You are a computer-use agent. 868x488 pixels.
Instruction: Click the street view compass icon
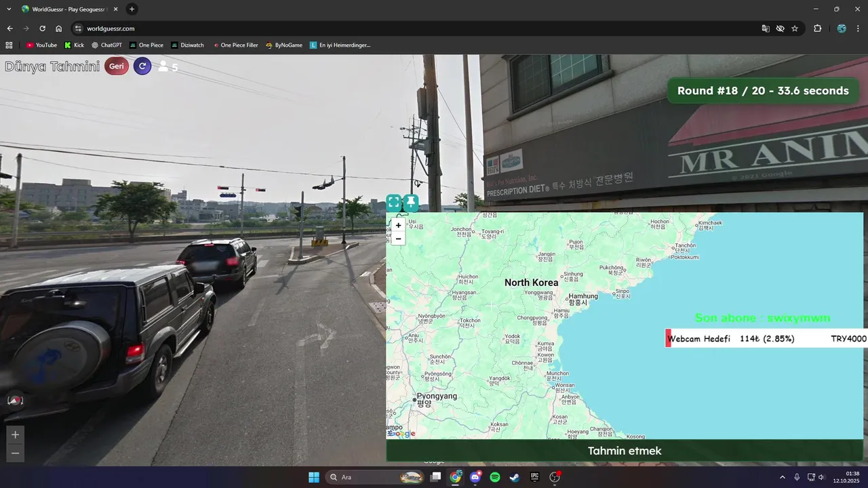click(15, 401)
